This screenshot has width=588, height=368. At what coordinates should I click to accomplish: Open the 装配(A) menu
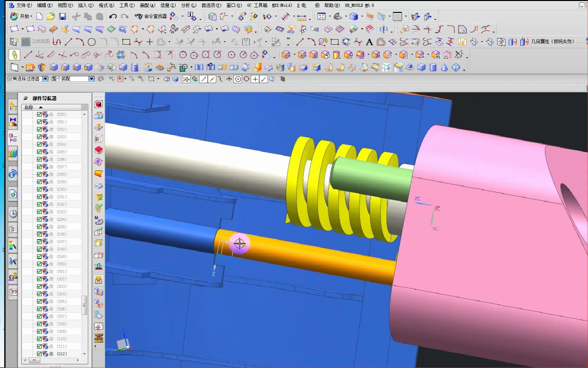147,5
